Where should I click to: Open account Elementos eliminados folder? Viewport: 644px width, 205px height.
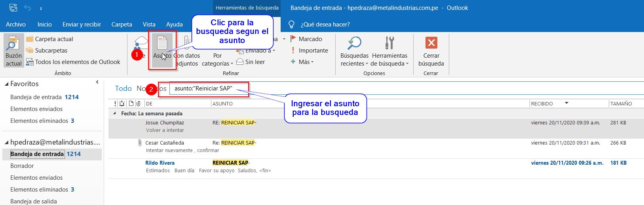click(42, 190)
